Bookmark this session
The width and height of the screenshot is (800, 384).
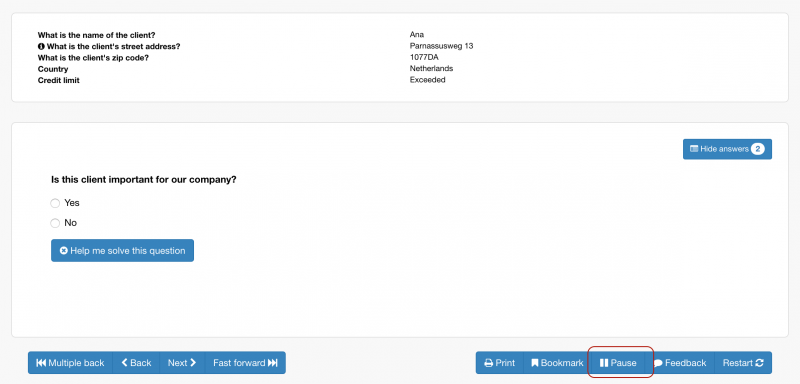pyautogui.click(x=557, y=363)
